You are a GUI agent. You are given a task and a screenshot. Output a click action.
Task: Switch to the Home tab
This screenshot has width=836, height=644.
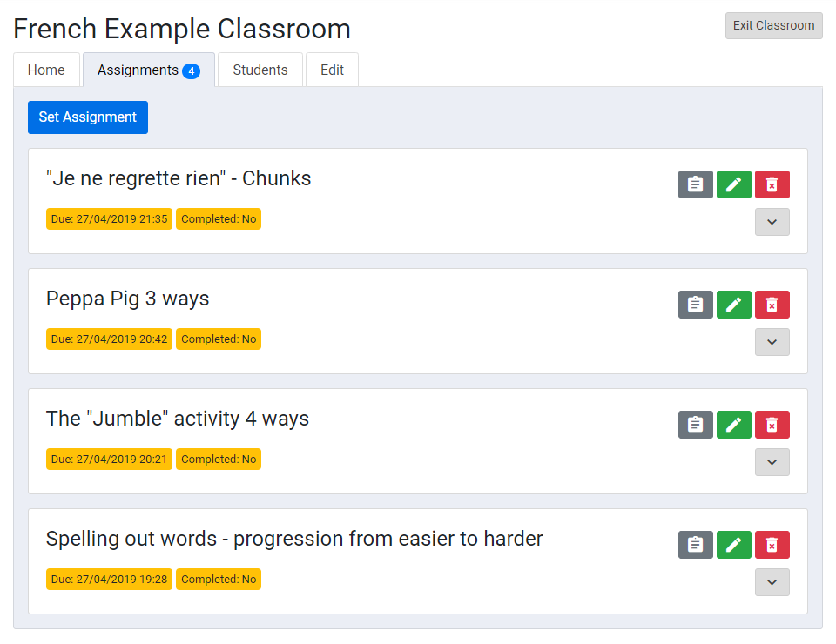coord(46,70)
